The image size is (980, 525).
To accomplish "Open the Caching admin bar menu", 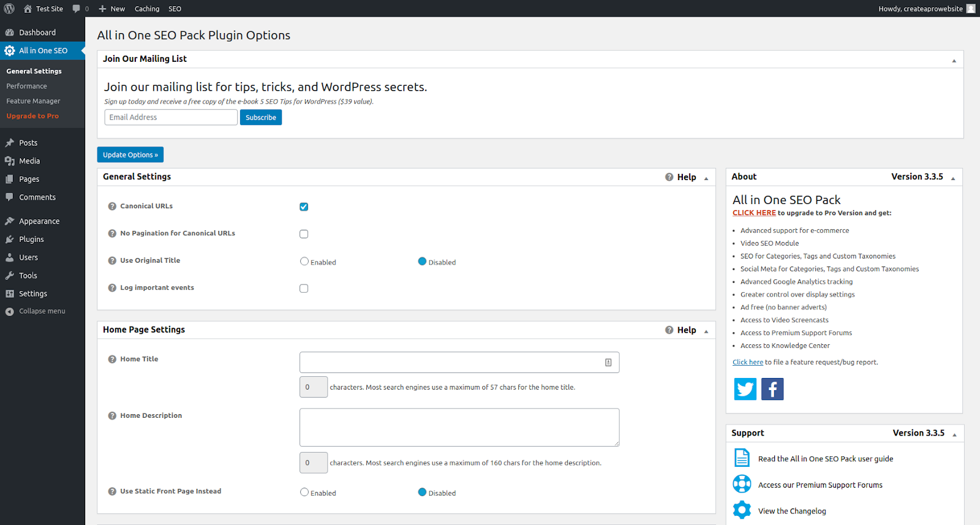I will pyautogui.click(x=147, y=9).
